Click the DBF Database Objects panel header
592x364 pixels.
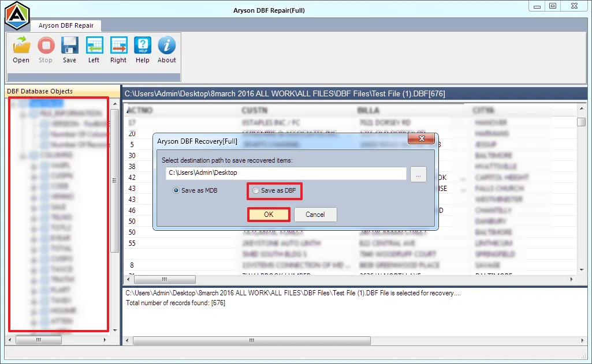point(63,91)
